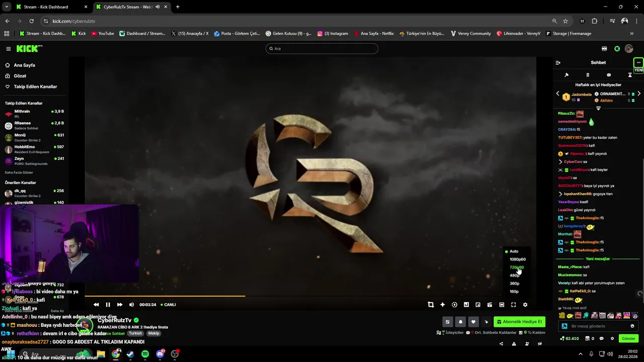Rewind the stream using the rewind button

(96, 305)
